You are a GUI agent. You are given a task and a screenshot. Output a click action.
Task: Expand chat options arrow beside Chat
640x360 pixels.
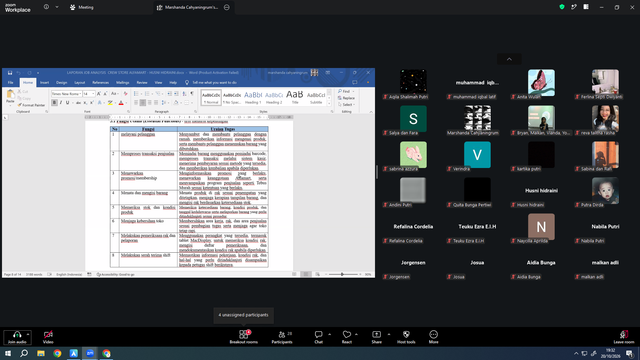point(329,335)
